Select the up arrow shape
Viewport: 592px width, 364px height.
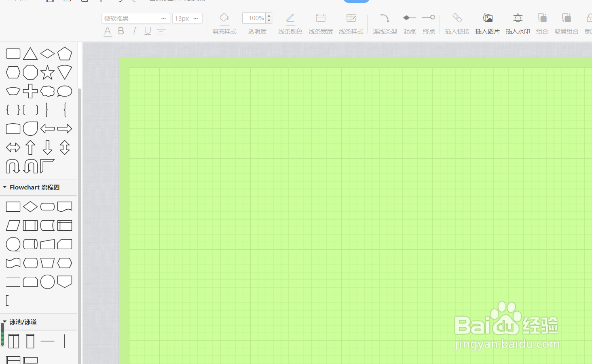30,147
